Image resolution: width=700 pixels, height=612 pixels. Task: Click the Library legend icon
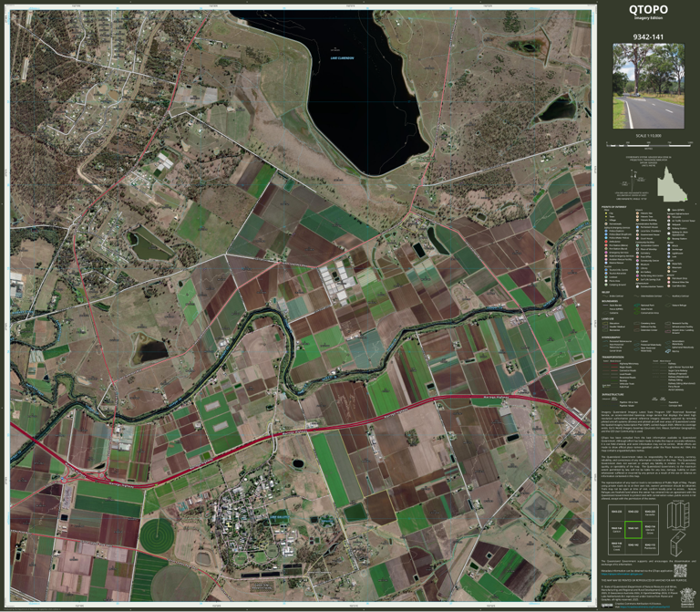point(637,268)
